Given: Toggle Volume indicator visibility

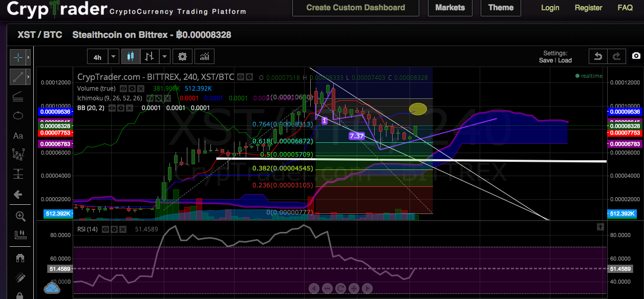Looking at the screenshot, I should click(123, 88).
